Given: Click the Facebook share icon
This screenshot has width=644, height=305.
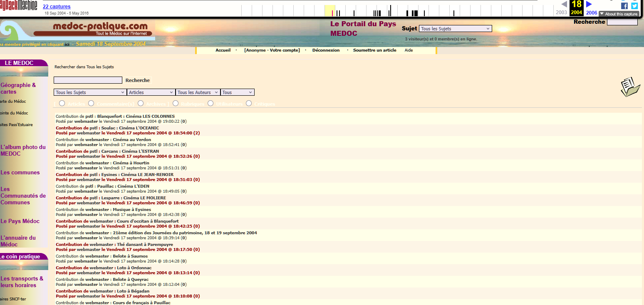Looking at the screenshot, I should [624, 6].
